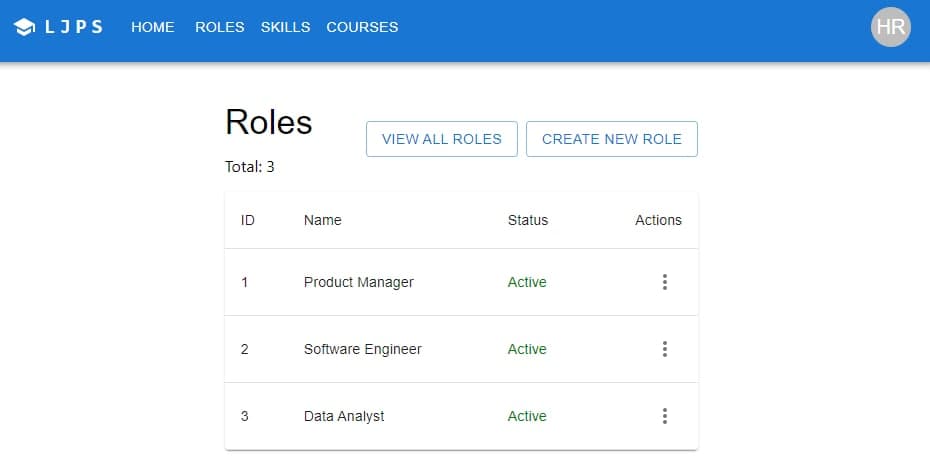Open actions menu for Product Manager
Screen dimensions: 930x461
pyautogui.click(x=664, y=282)
